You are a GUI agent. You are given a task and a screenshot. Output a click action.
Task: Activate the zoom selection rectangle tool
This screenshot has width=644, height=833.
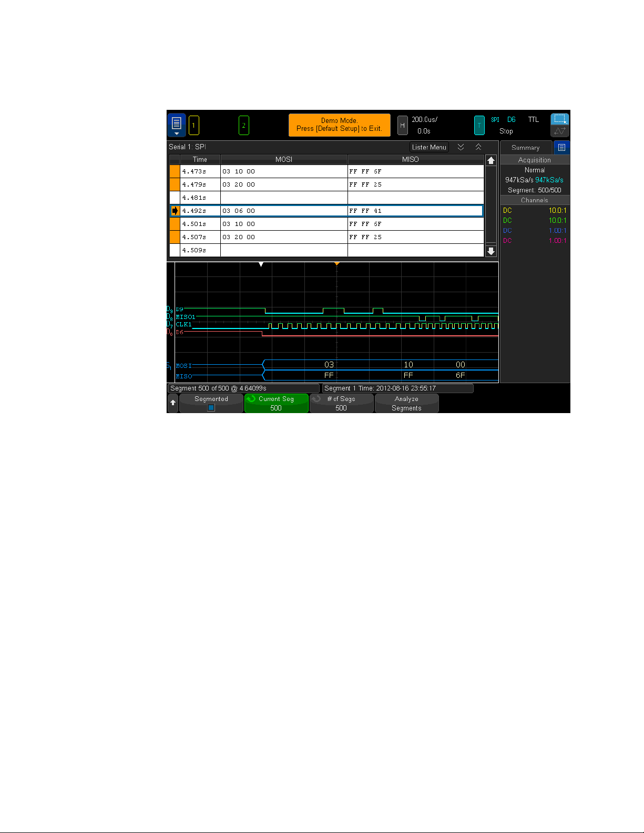[x=560, y=119]
